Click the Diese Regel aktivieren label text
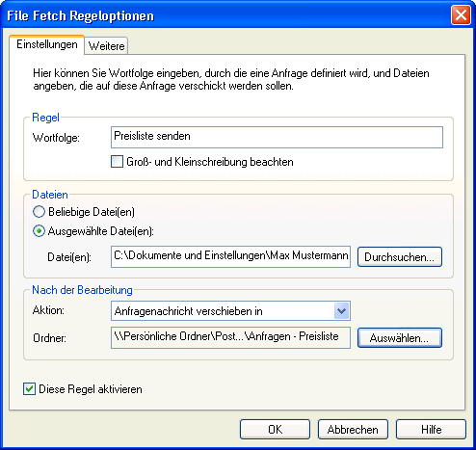The image size is (476, 450). 91,389
